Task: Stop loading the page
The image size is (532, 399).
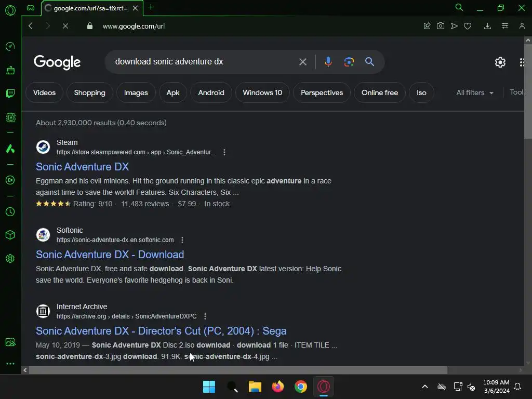Action: [x=65, y=26]
